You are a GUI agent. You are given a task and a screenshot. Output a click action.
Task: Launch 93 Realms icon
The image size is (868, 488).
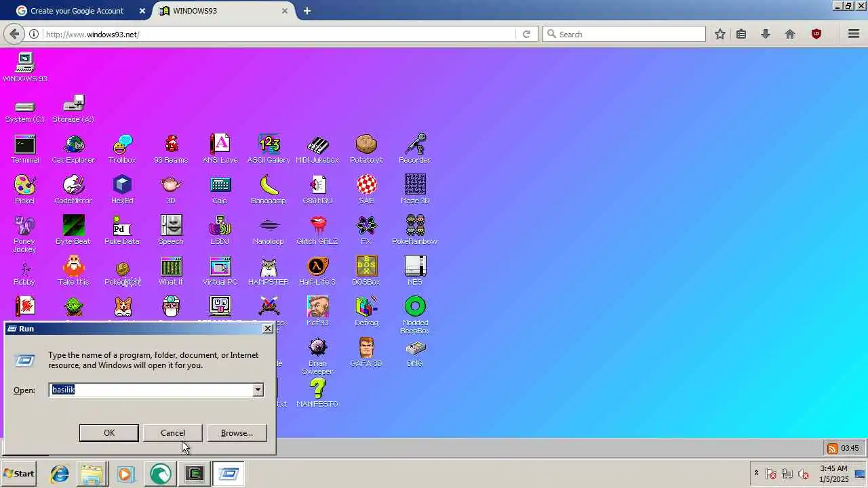click(171, 149)
